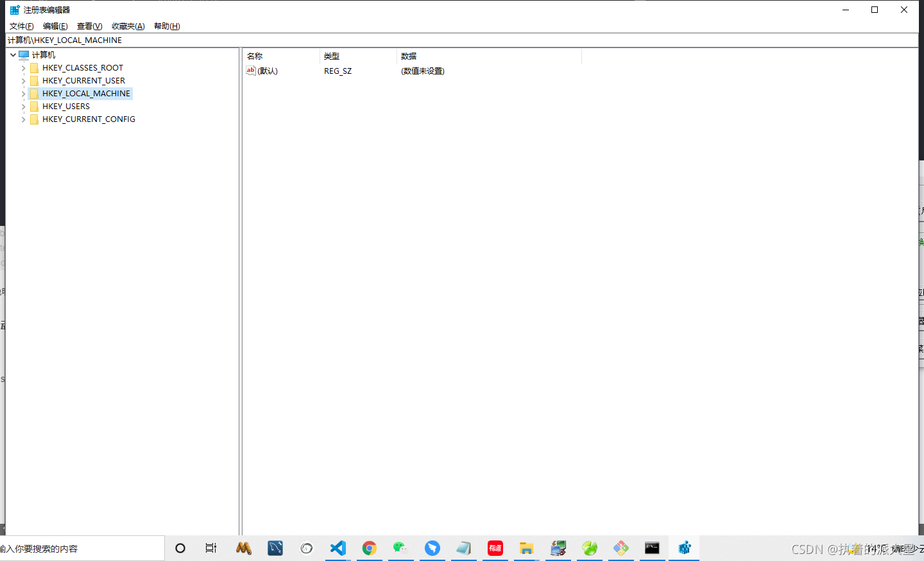This screenshot has width=924, height=561.
Task: Launch Visual Studio Code from the taskbar
Action: point(338,548)
